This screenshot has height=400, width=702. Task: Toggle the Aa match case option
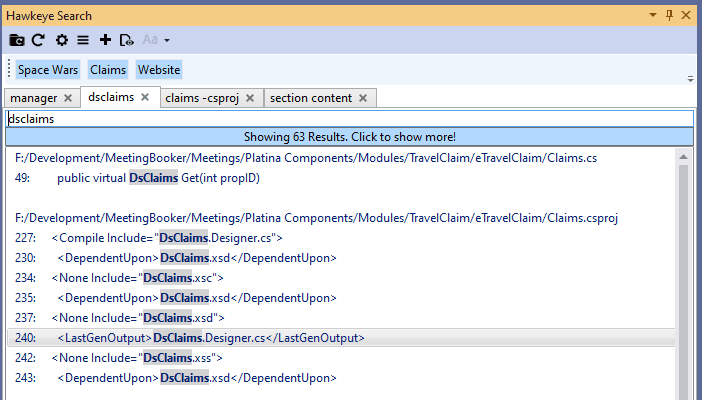pos(151,40)
